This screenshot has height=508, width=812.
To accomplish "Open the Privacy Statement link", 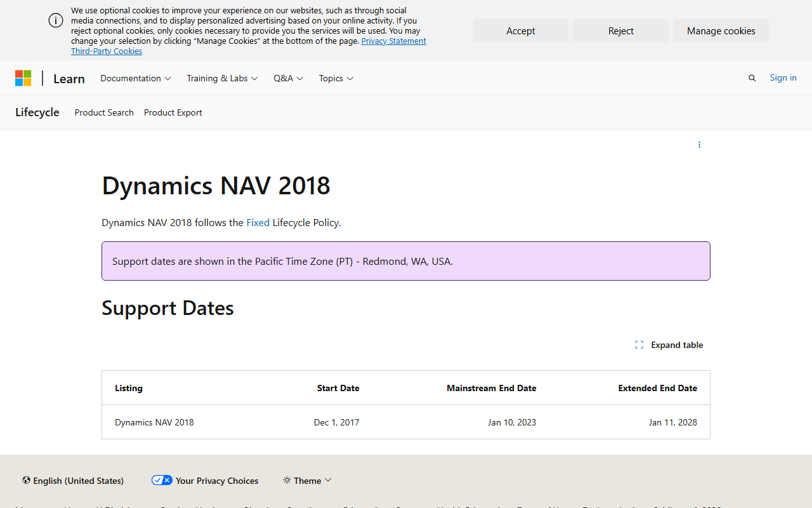I will [x=394, y=41].
